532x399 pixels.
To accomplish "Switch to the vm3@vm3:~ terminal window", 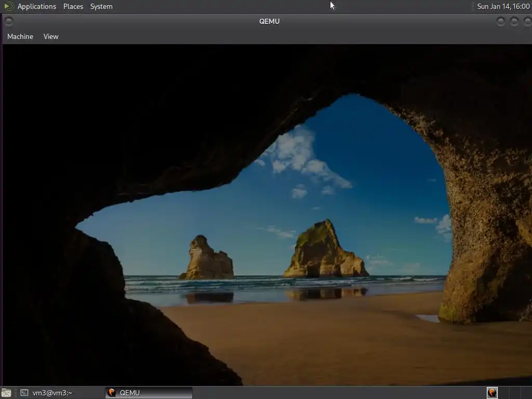I will [52, 393].
